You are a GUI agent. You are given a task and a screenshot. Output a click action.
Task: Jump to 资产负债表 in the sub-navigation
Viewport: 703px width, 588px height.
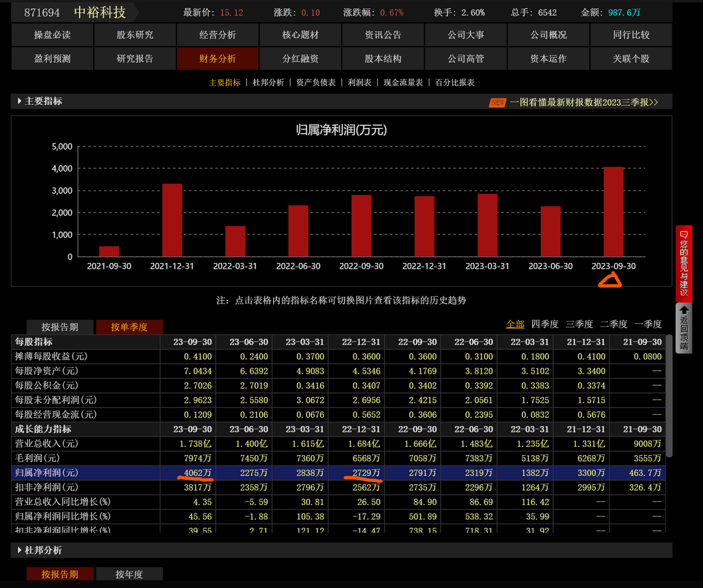point(316,83)
